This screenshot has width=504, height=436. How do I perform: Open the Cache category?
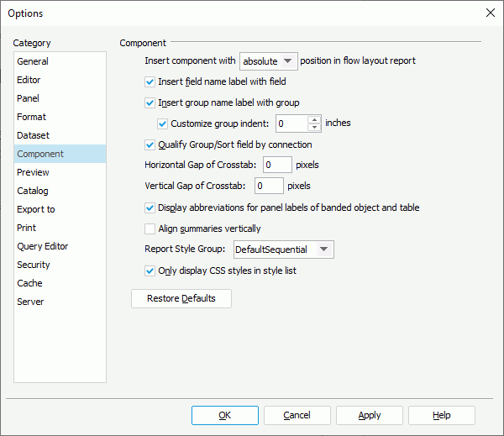click(60, 283)
